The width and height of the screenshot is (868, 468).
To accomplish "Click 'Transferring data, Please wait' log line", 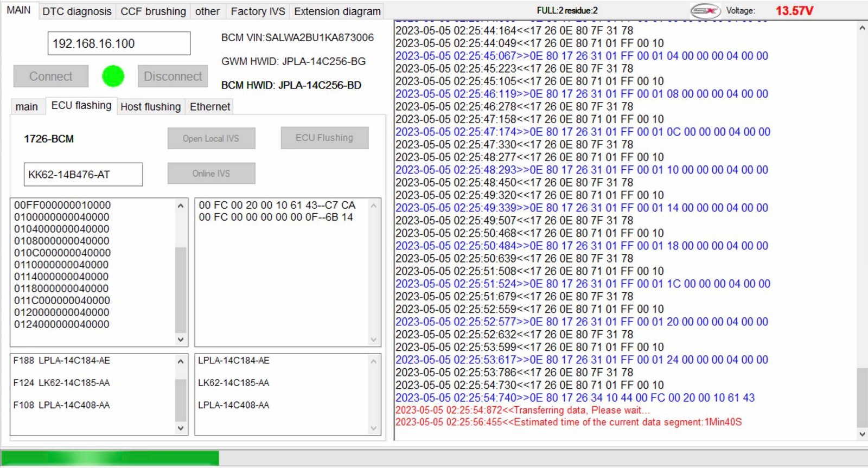I will point(522,410).
